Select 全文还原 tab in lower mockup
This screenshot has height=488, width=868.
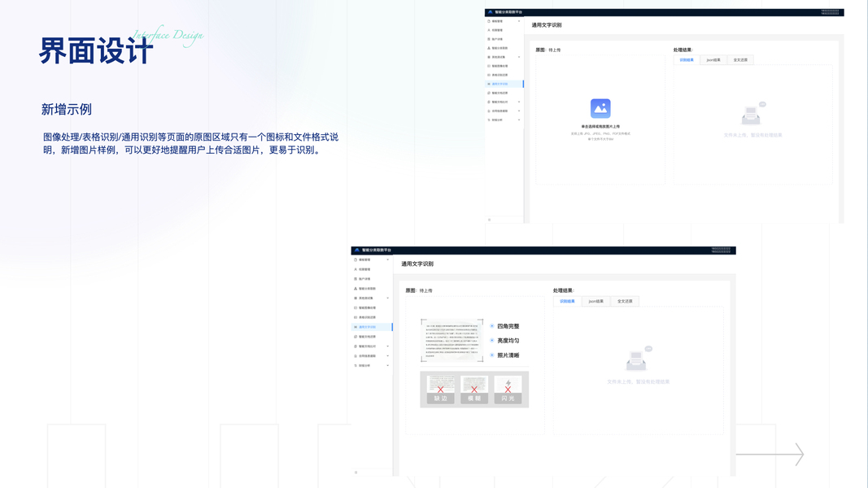[625, 301]
